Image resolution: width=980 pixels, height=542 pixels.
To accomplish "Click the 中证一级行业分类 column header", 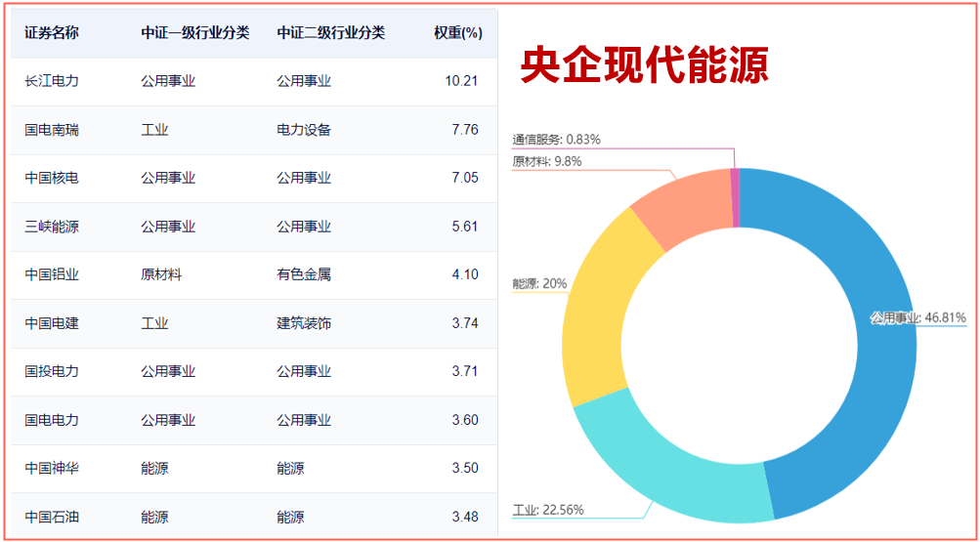I will pos(194,32).
